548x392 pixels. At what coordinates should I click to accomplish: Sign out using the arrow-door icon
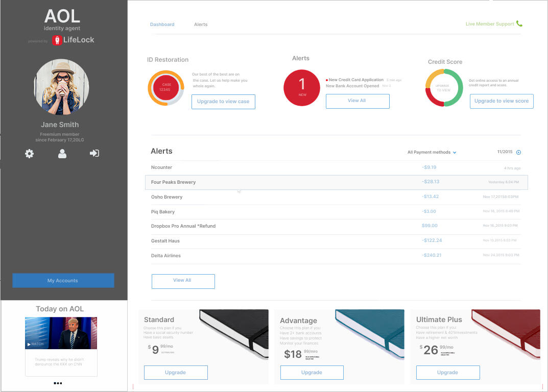94,153
